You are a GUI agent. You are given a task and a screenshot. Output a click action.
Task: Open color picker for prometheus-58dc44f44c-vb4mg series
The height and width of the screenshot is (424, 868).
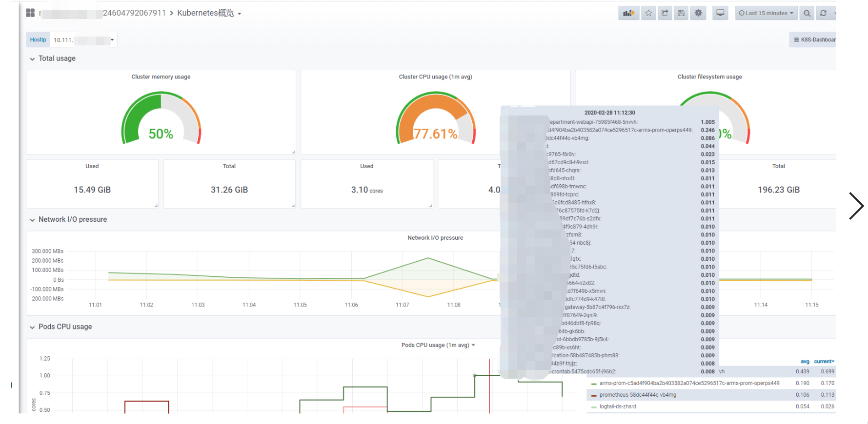click(594, 395)
